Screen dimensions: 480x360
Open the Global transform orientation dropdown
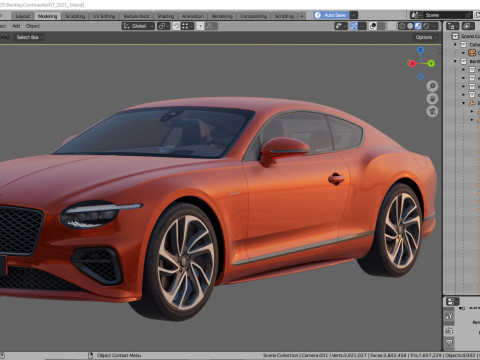[138, 26]
